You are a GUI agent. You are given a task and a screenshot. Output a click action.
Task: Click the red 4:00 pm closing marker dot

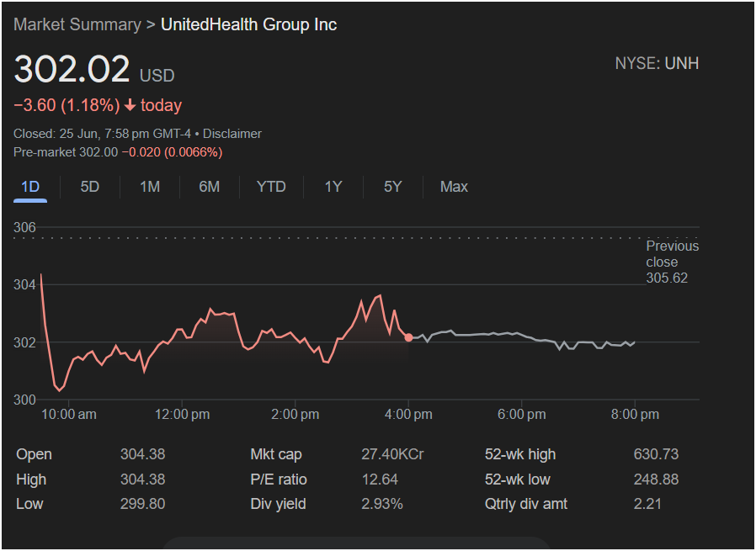click(x=409, y=337)
